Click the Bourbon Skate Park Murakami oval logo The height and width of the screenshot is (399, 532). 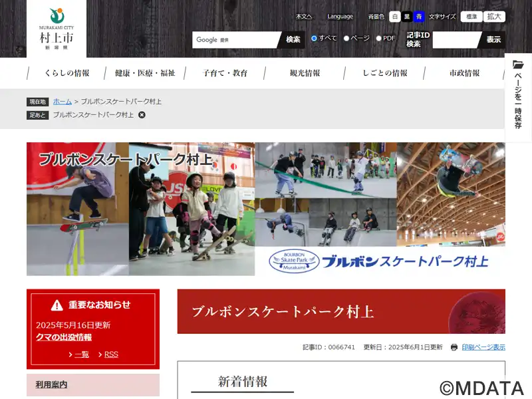294,261
